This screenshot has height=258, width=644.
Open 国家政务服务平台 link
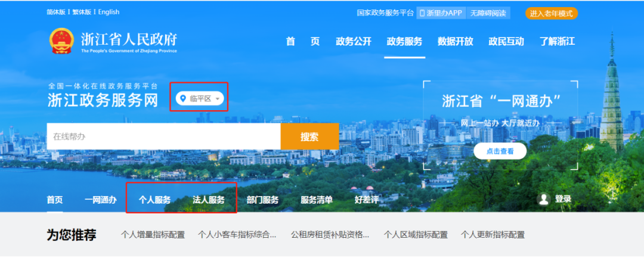click(x=385, y=13)
